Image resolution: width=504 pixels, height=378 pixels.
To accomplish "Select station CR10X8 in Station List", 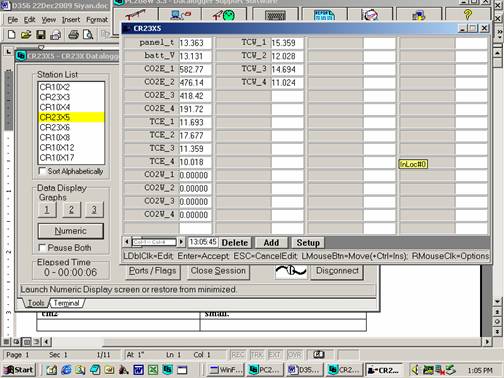I will (71, 137).
